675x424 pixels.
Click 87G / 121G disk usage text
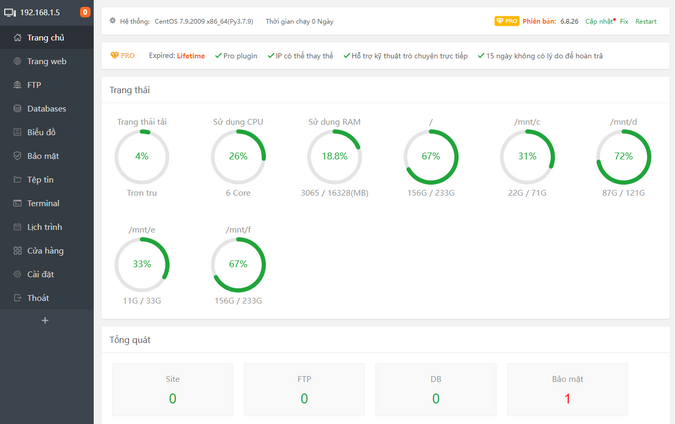click(x=623, y=193)
